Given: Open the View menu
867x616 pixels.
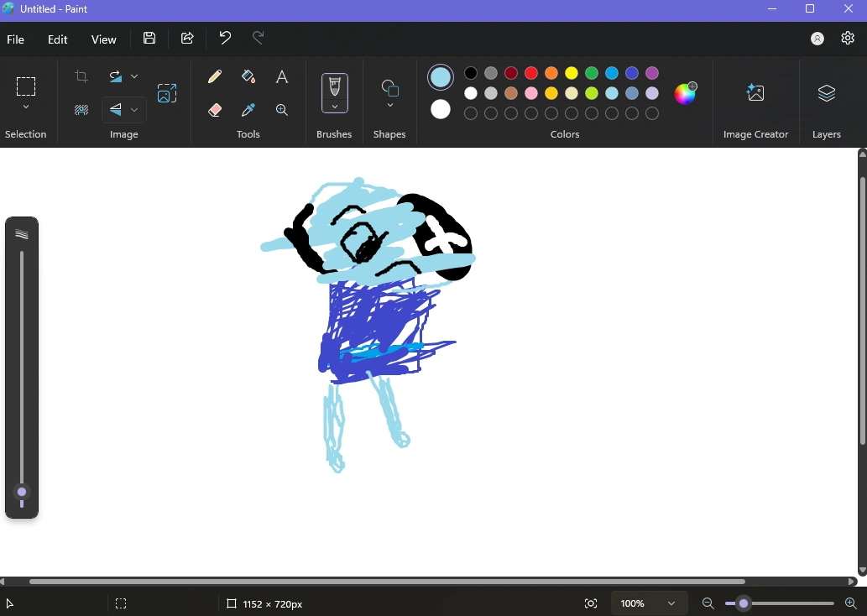Looking at the screenshot, I should pos(103,39).
